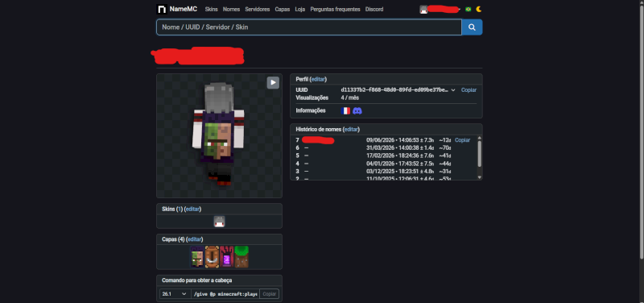Image resolution: width=644 pixels, height=303 pixels.
Task: Go to Servidores page
Action: point(258,9)
